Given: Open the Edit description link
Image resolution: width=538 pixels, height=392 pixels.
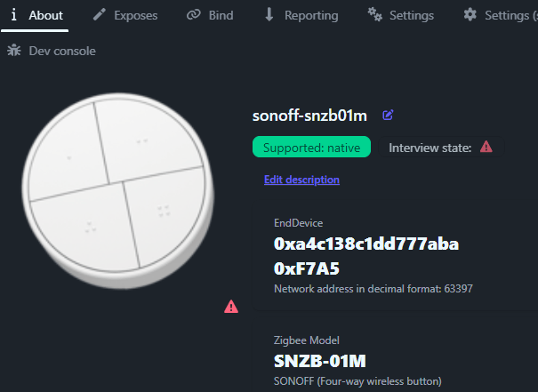Looking at the screenshot, I should coord(301,180).
